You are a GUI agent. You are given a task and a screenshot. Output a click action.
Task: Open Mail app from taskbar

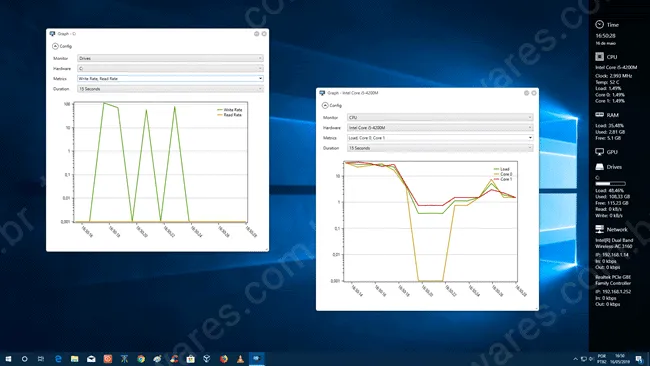[x=91, y=359]
